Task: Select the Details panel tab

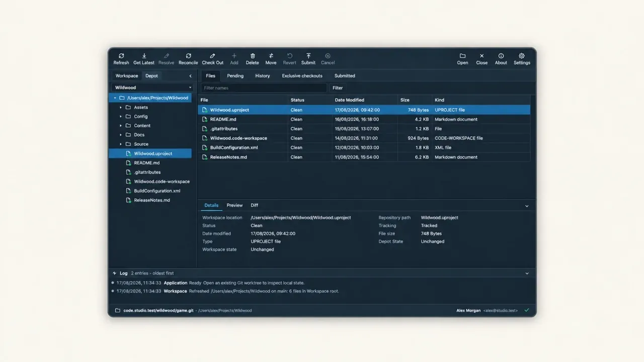Action: click(x=211, y=205)
